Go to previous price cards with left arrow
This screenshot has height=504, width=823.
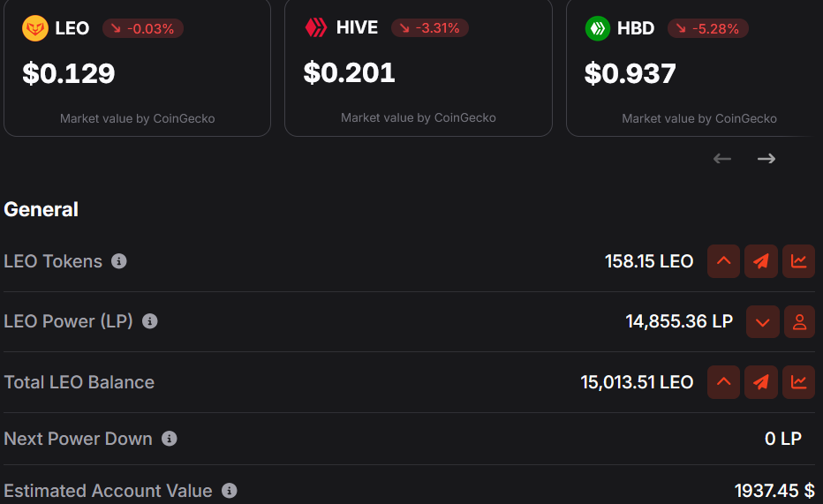tap(722, 159)
